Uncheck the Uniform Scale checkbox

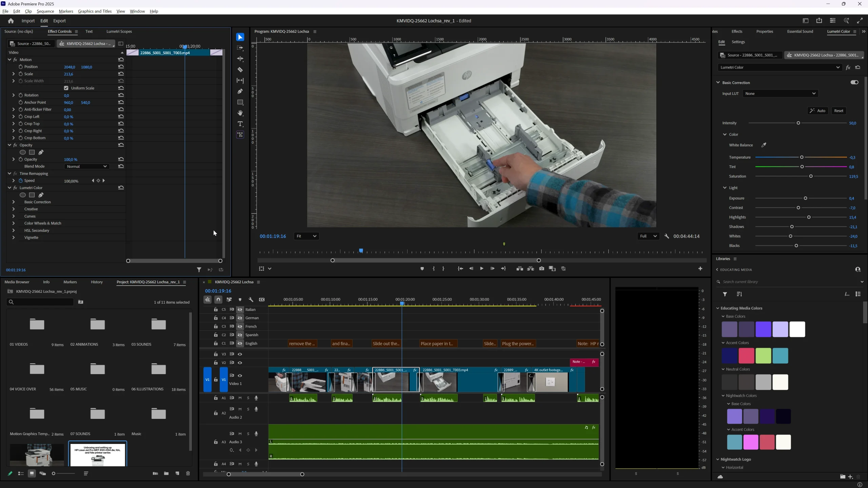(66, 88)
